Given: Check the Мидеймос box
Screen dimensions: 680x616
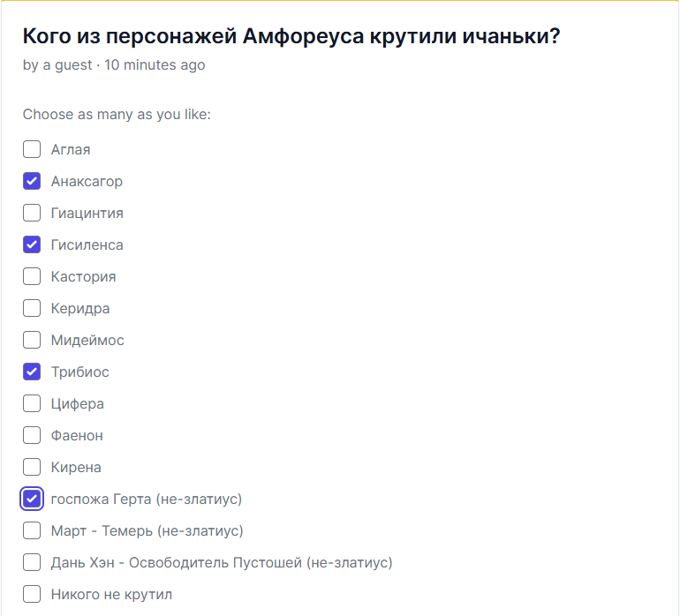Looking at the screenshot, I should [32, 341].
